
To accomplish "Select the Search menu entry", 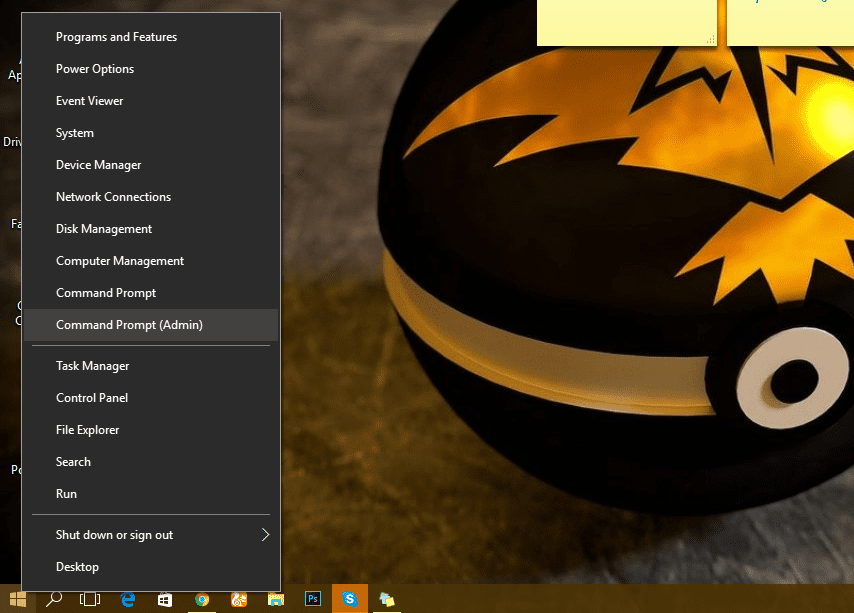I will point(151,462).
